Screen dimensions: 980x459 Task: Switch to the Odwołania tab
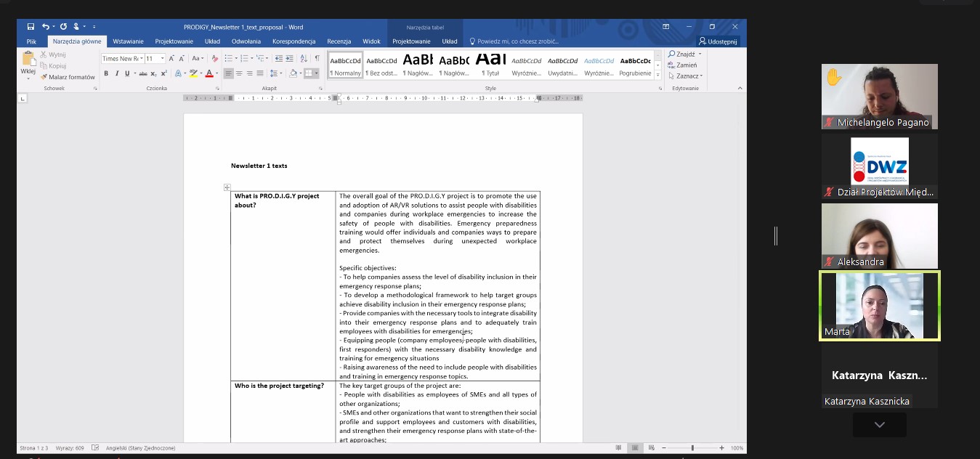pos(246,41)
